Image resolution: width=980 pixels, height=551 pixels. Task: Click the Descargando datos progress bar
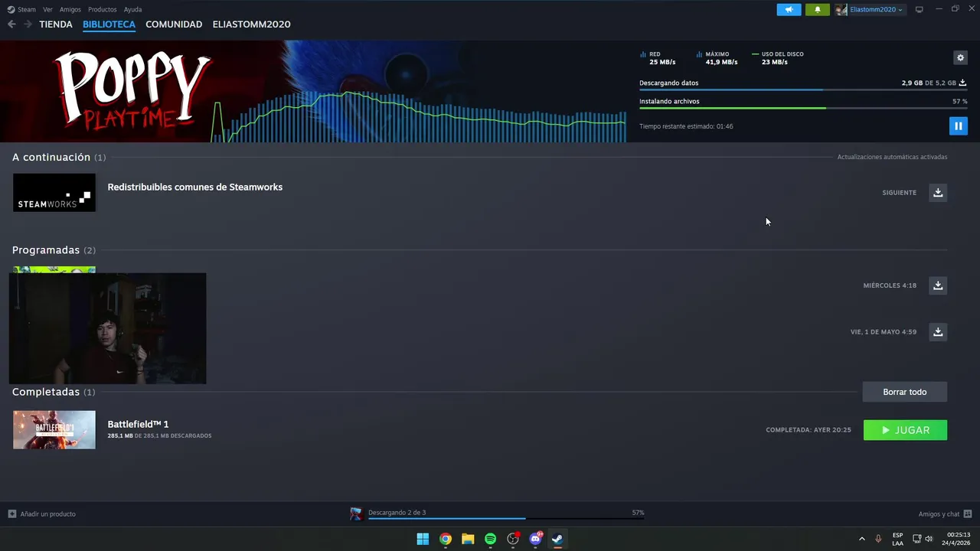pyautogui.click(x=803, y=90)
